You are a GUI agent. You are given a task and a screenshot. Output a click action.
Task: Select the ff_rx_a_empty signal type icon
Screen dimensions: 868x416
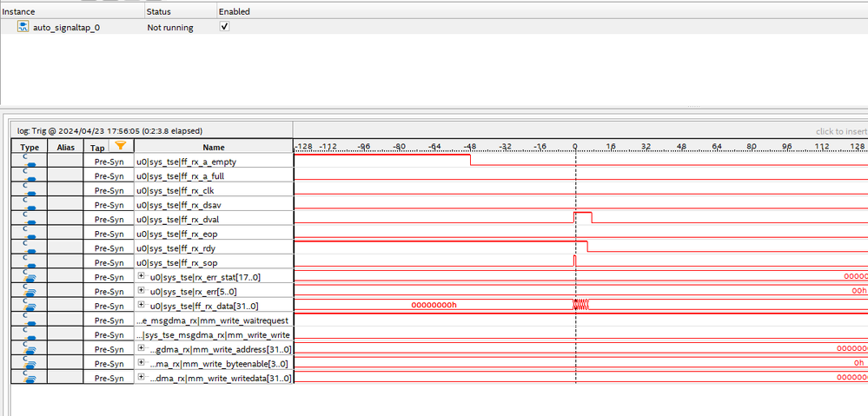pyautogui.click(x=30, y=162)
